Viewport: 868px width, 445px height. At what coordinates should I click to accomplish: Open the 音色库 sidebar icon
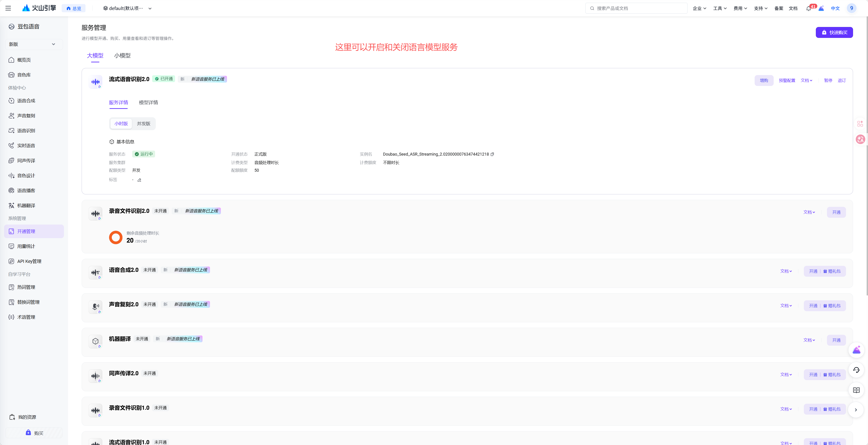tap(12, 75)
